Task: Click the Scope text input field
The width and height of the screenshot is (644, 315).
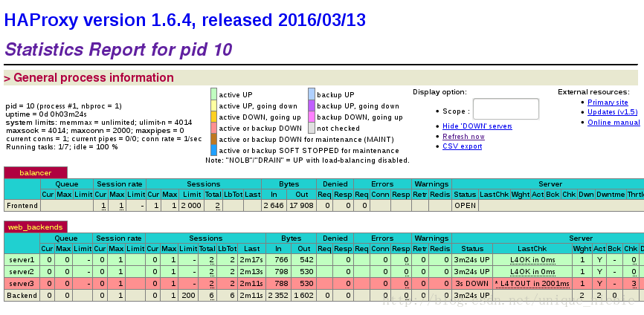Action: (506, 109)
